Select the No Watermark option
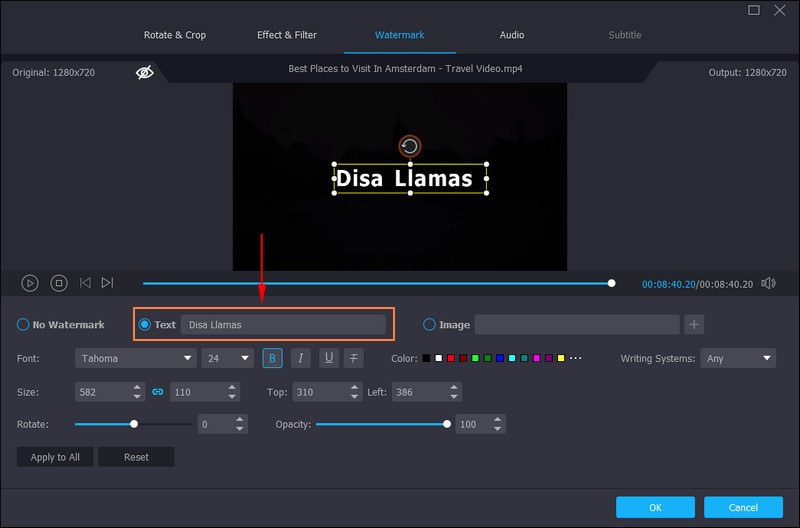800x528 pixels. [x=23, y=325]
